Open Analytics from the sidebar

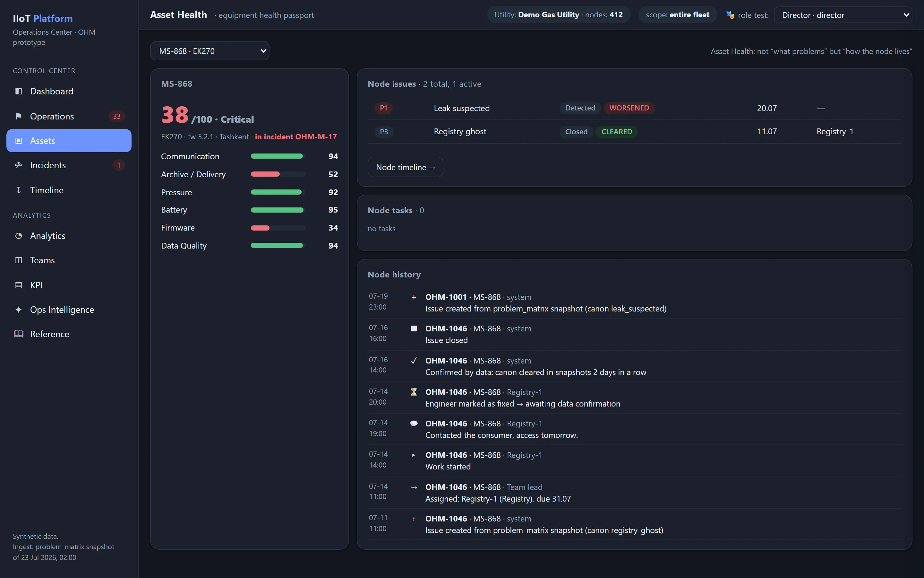[69, 236]
